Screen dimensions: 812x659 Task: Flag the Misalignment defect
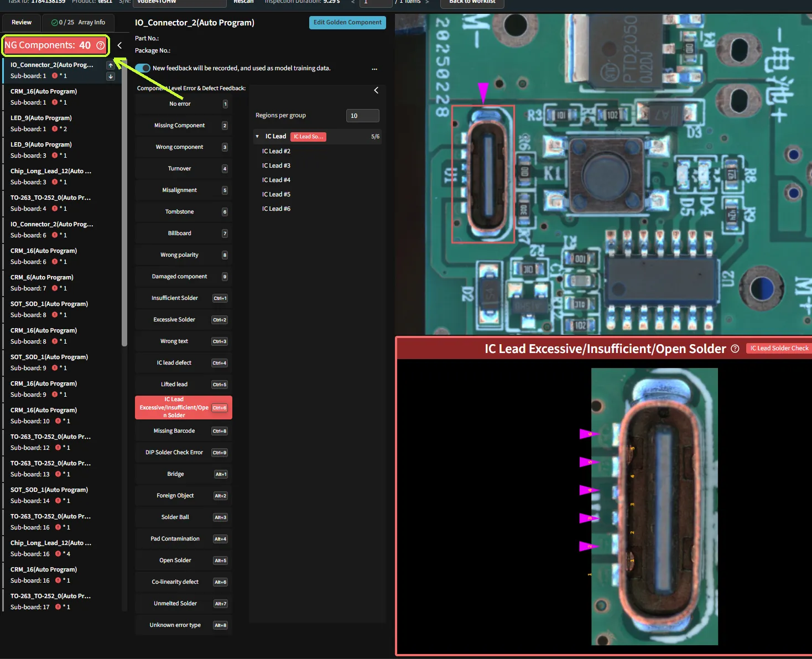[184, 190]
